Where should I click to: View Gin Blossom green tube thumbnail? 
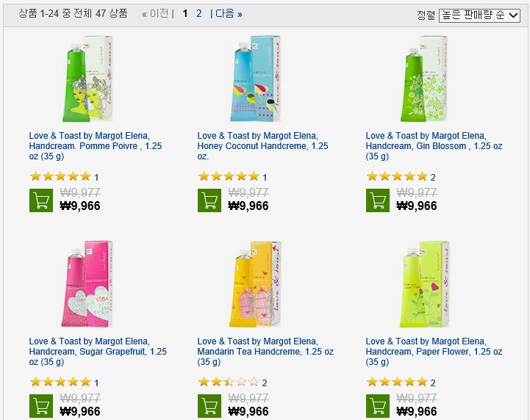[x=423, y=79]
